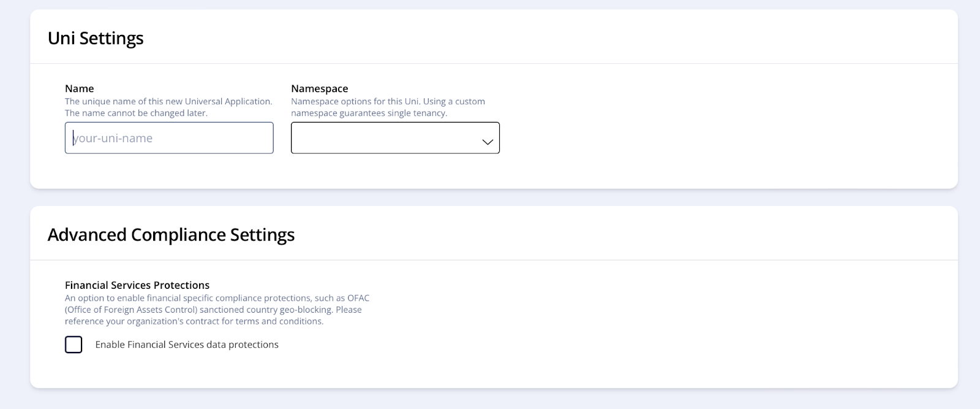Image resolution: width=980 pixels, height=409 pixels.
Task: Click "The name cannot be changed later" text
Action: tap(136, 113)
